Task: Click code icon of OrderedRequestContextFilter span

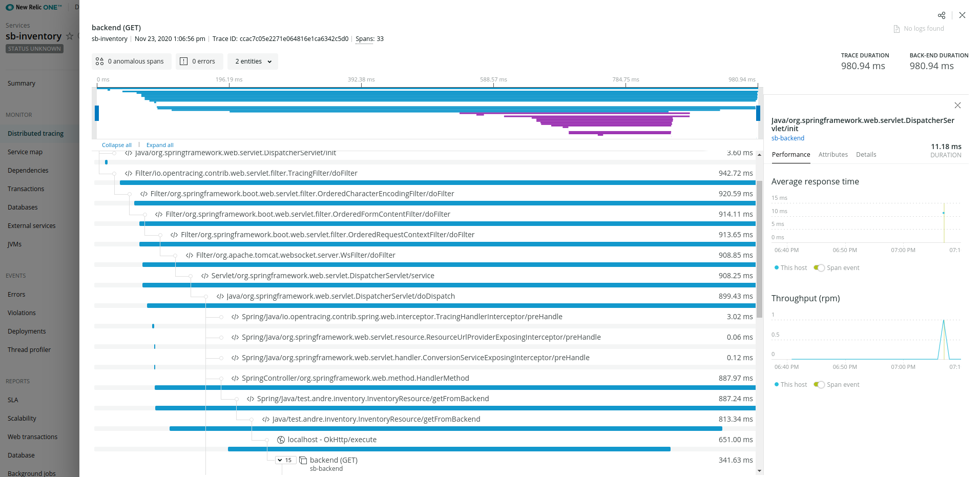Action: click(x=174, y=235)
